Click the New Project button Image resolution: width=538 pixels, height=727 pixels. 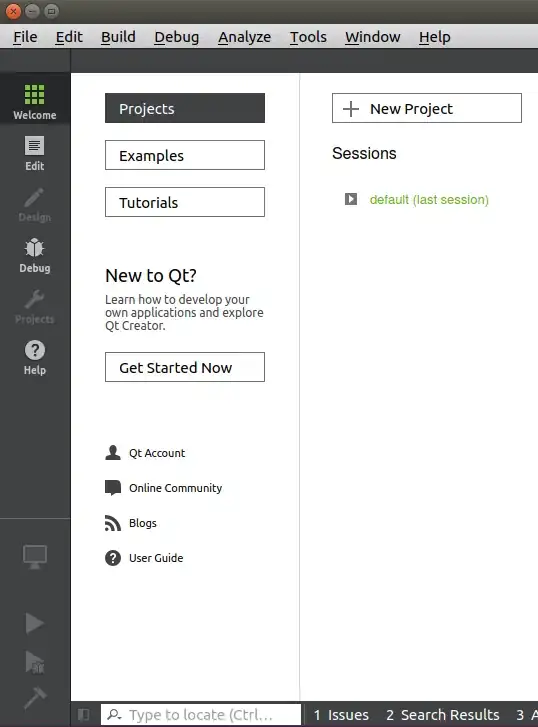coord(427,108)
